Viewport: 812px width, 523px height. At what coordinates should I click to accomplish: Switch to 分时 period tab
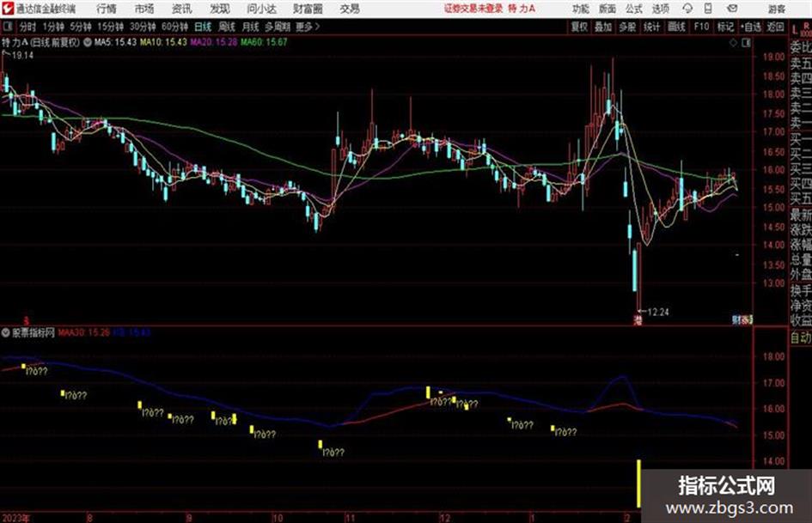[x=27, y=27]
